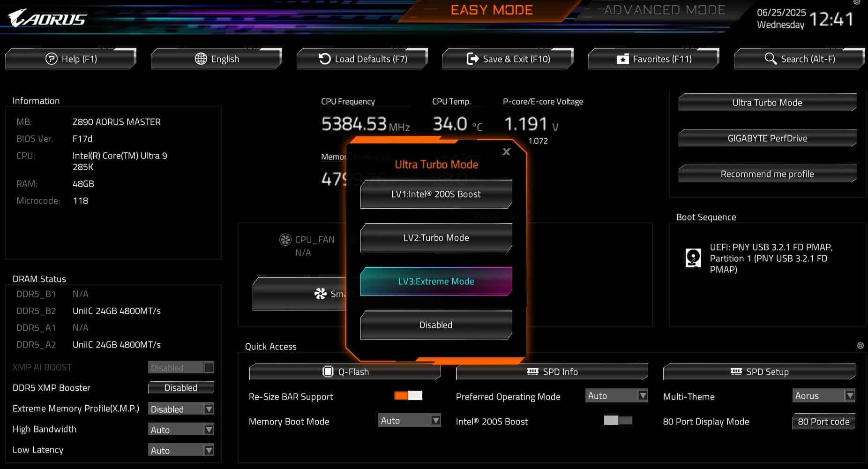
Task: Open Favorites with the star icon
Action: click(622, 59)
